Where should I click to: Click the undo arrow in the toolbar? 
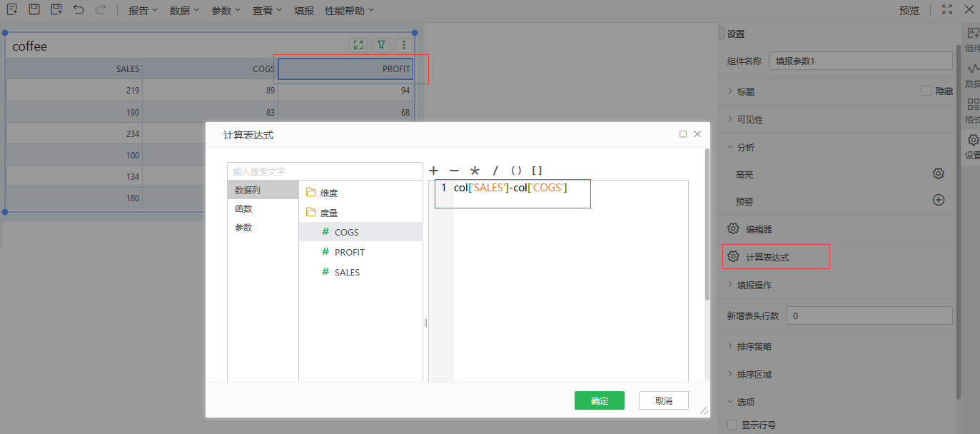point(79,10)
